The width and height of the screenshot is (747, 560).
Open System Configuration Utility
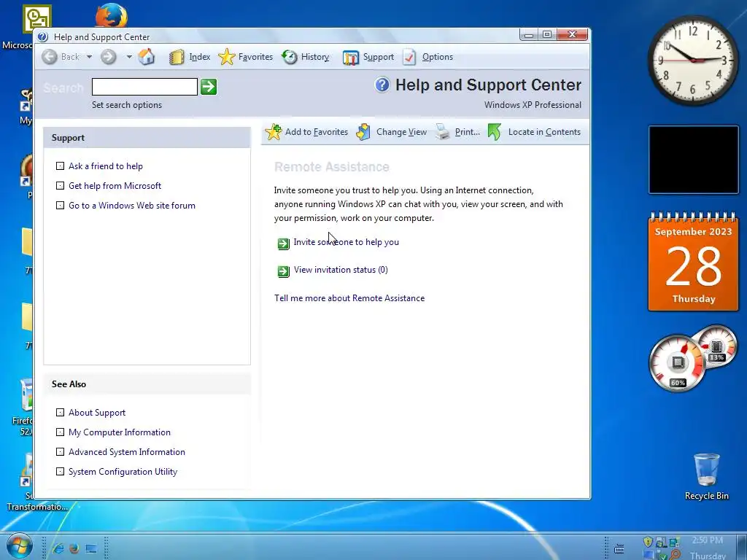click(x=123, y=472)
